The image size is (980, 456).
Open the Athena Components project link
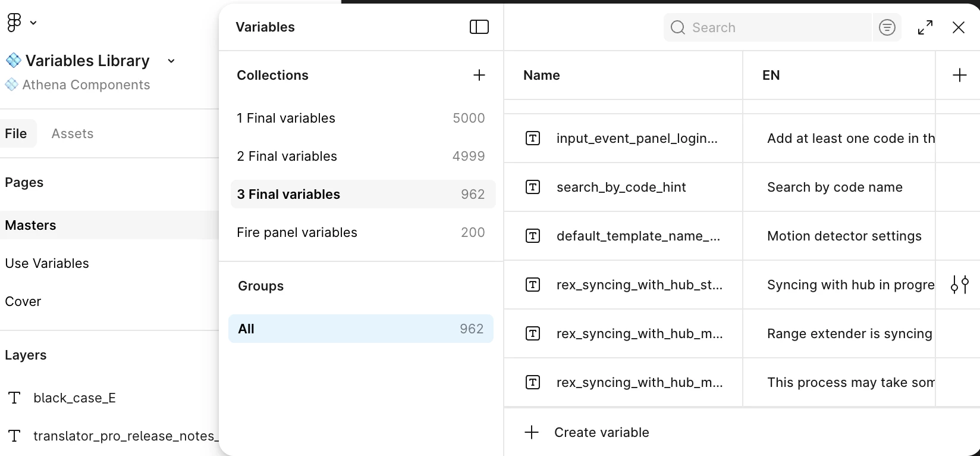86,85
